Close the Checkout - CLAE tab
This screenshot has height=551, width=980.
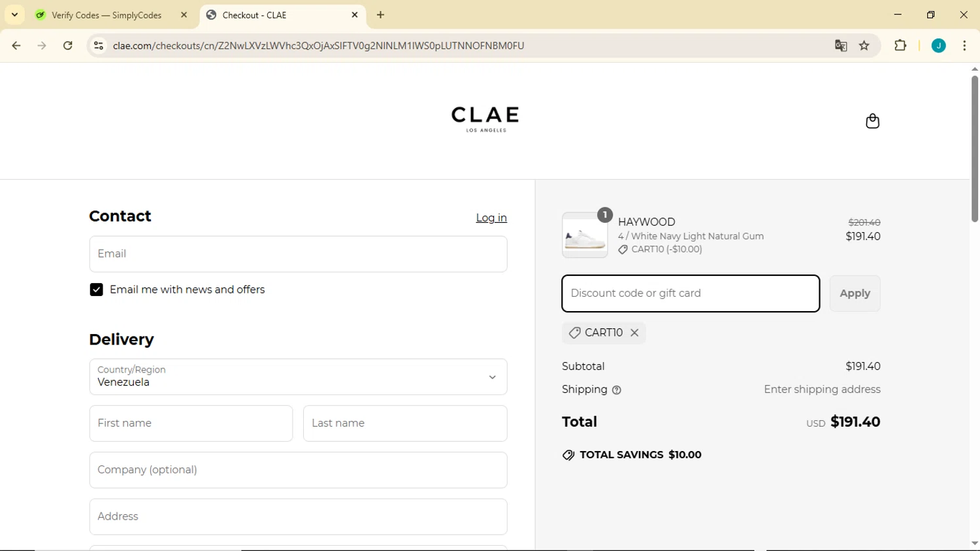pyautogui.click(x=355, y=15)
